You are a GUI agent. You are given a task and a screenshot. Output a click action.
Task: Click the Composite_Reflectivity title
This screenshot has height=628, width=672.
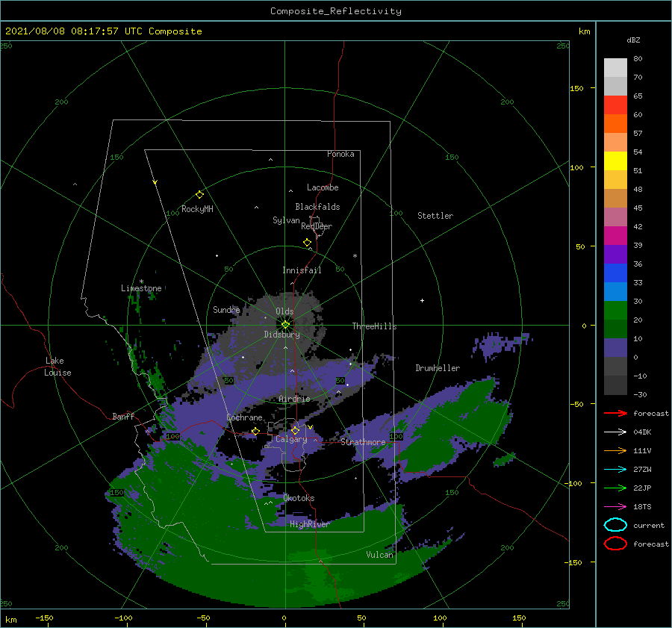click(335, 11)
